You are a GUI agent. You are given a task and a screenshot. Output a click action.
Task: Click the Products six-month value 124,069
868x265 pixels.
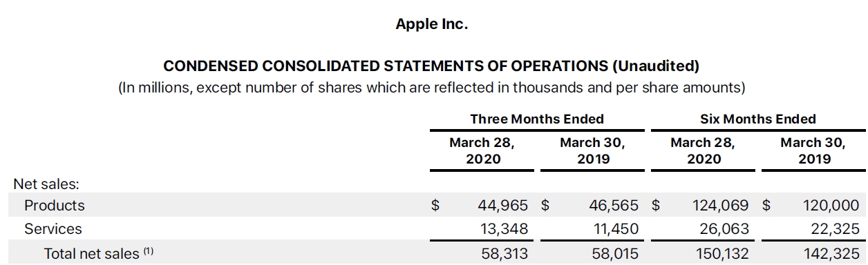pos(720,206)
